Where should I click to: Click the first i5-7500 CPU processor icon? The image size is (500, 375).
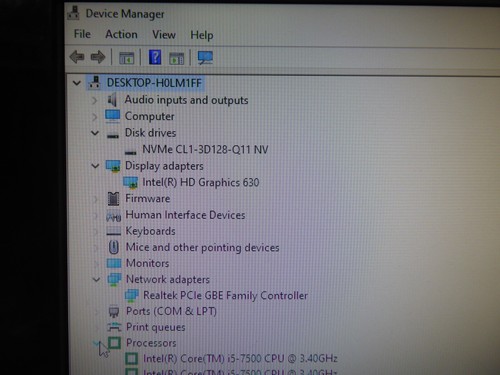click(131, 359)
